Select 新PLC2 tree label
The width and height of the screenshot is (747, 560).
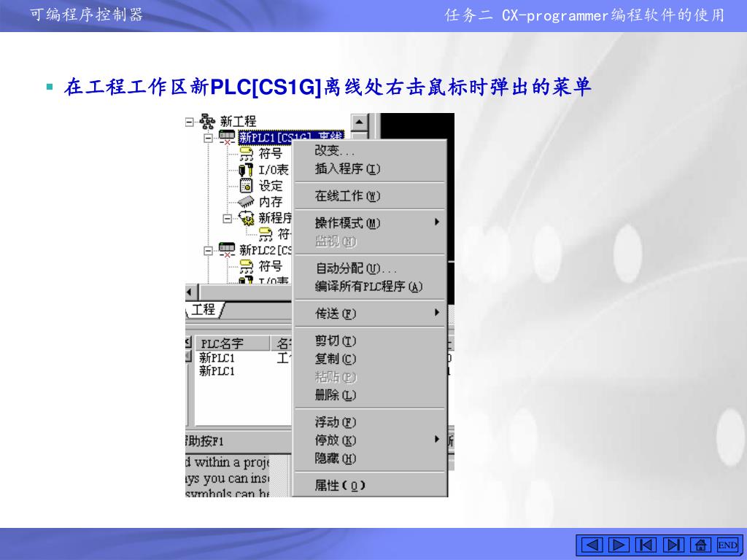(x=266, y=249)
